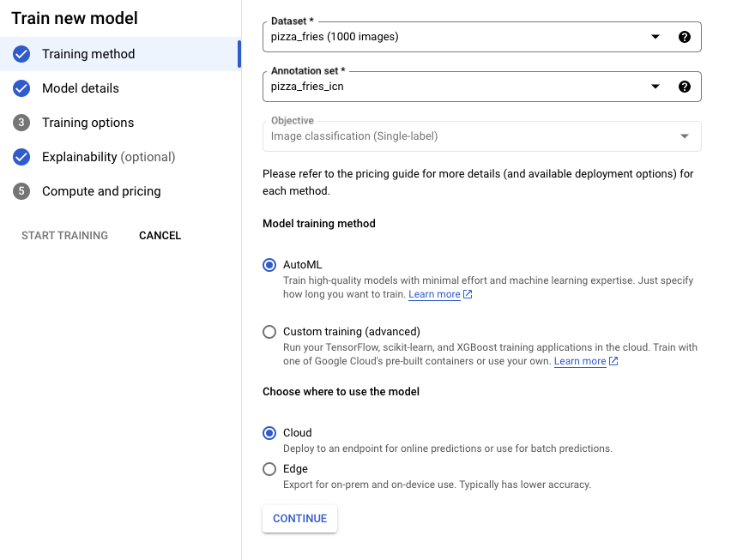Click the step 3 number badge
The width and height of the screenshot is (755, 560).
coord(21,123)
